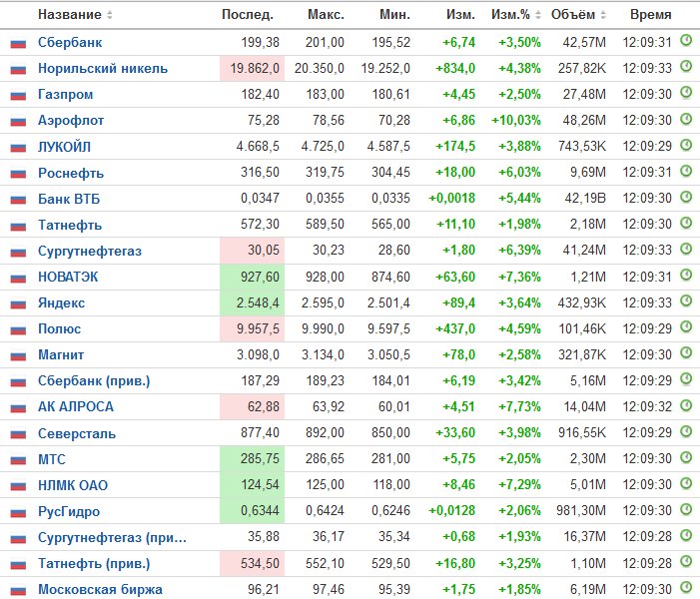Click Банк ВТБ volume 42,19B
This screenshot has height=599, width=700.
pos(585,198)
